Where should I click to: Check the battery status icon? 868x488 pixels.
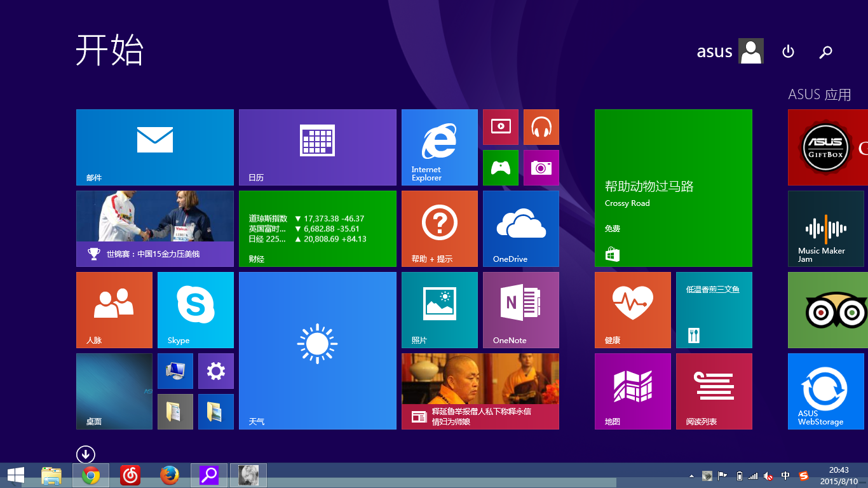coord(739,475)
